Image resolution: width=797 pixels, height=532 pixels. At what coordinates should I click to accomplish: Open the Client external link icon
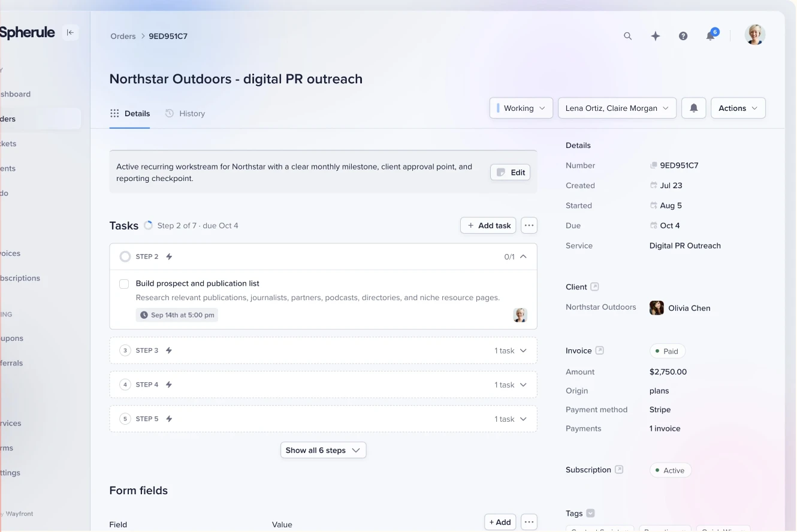(x=594, y=287)
